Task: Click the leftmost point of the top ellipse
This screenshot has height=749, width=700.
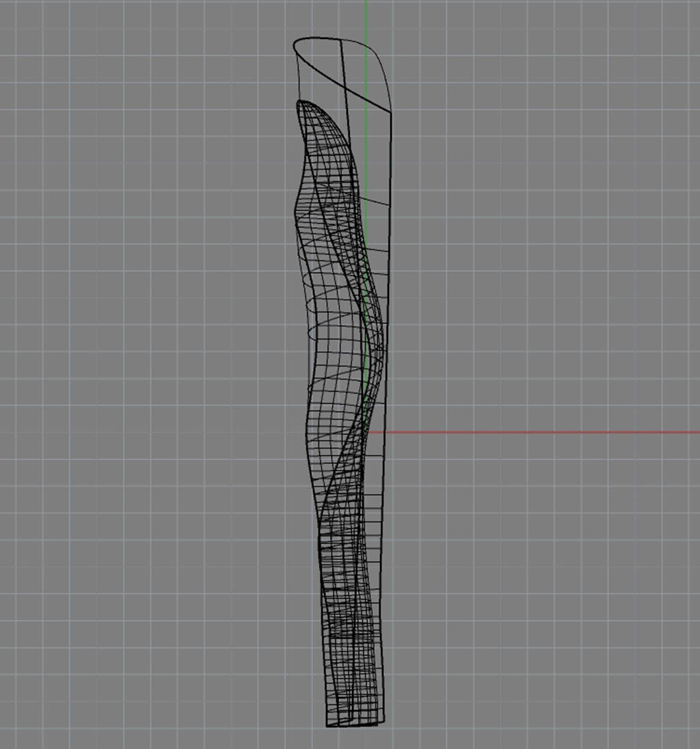Action: click(x=294, y=46)
